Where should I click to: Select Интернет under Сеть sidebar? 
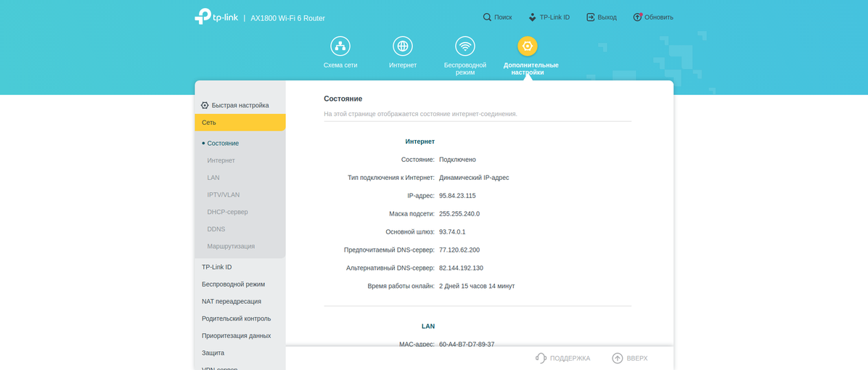click(x=221, y=160)
